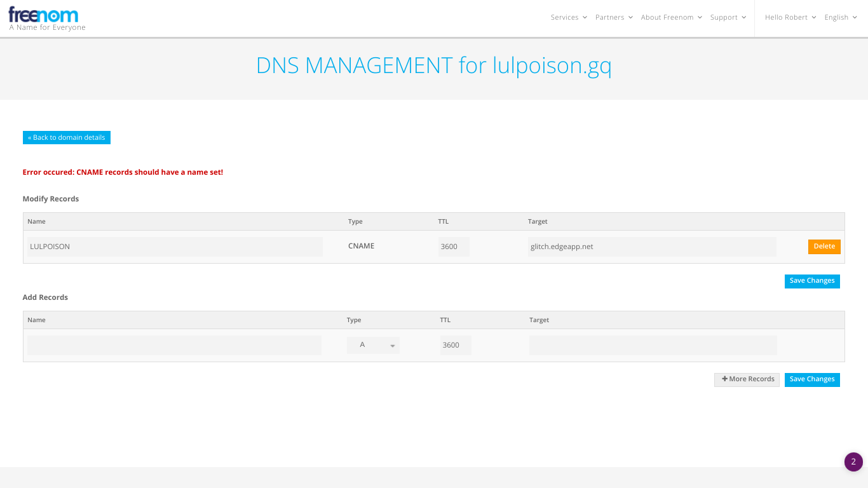The height and width of the screenshot is (488, 868).
Task: Edit the glitch.edgeapp.net target field
Action: [652, 247]
